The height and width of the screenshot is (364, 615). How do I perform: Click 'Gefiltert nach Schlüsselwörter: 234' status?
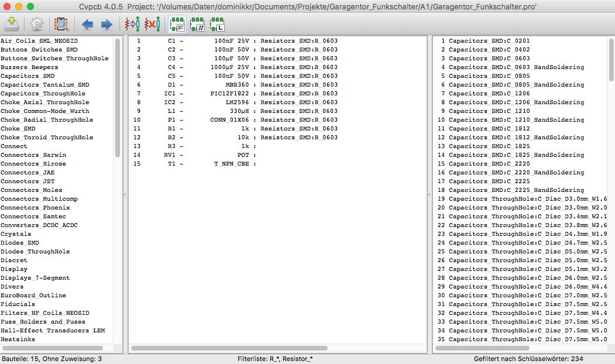[528, 359]
